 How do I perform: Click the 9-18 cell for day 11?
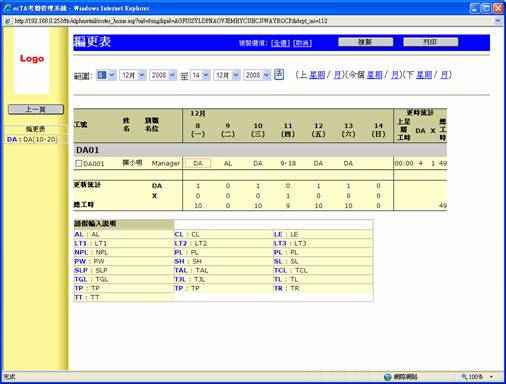point(288,163)
